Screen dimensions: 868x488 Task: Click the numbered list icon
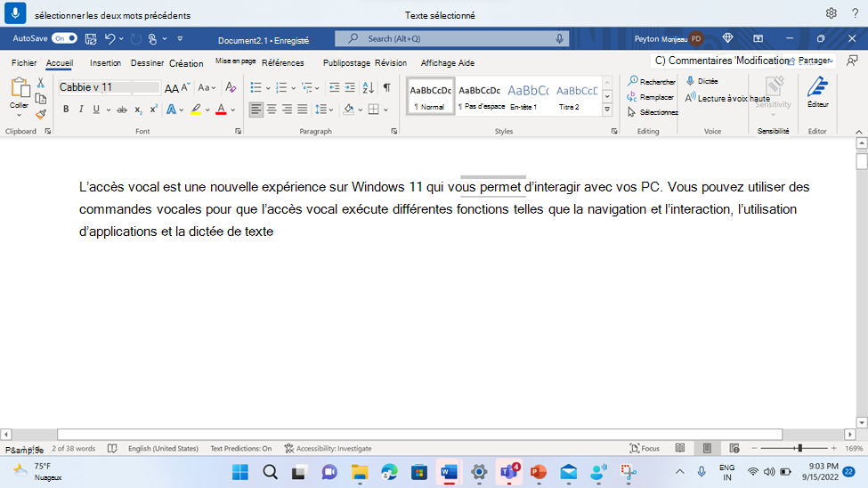pos(281,87)
